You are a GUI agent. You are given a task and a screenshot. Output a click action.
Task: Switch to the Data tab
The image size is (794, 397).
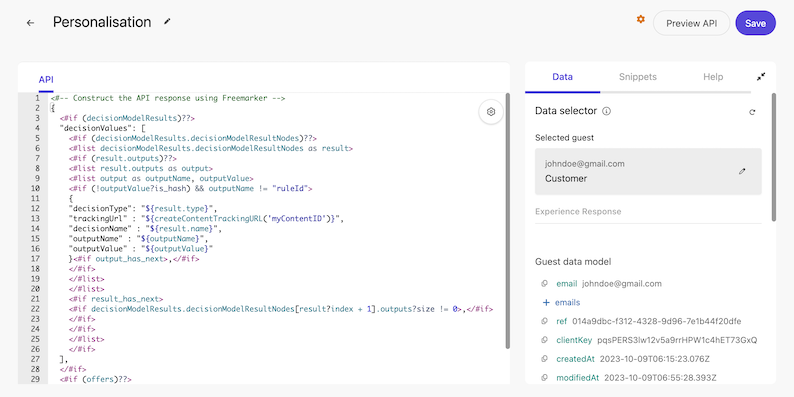click(x=562, y=77)
